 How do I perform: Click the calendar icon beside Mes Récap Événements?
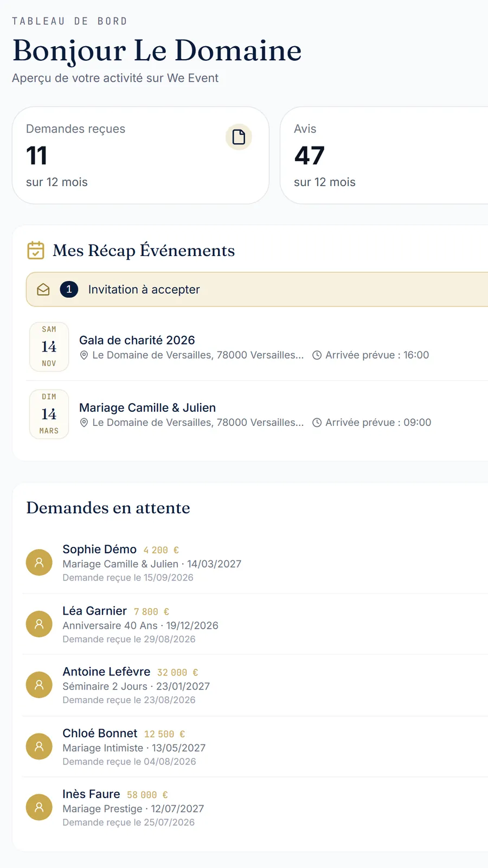36,250
